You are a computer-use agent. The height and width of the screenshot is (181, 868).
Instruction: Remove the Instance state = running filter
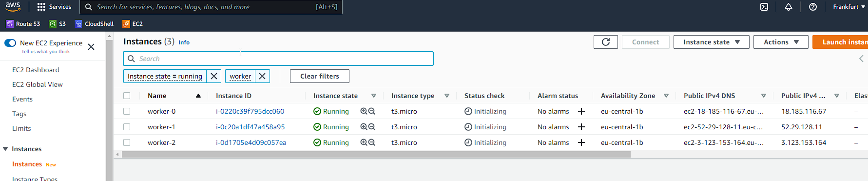pyautogui.click(x=214, y=76)
